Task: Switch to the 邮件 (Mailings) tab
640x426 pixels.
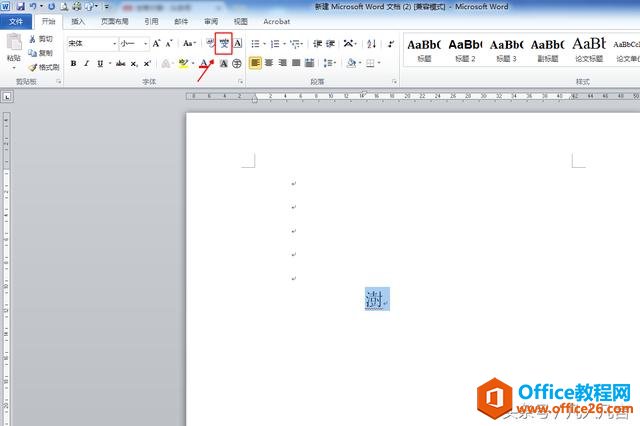Action: tap(181, 21)
